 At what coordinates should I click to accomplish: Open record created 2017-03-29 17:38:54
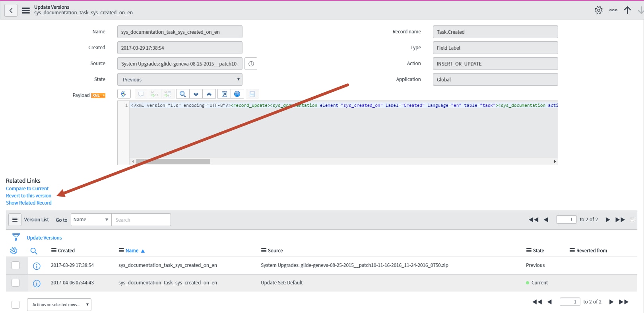[x=72, y=265]
